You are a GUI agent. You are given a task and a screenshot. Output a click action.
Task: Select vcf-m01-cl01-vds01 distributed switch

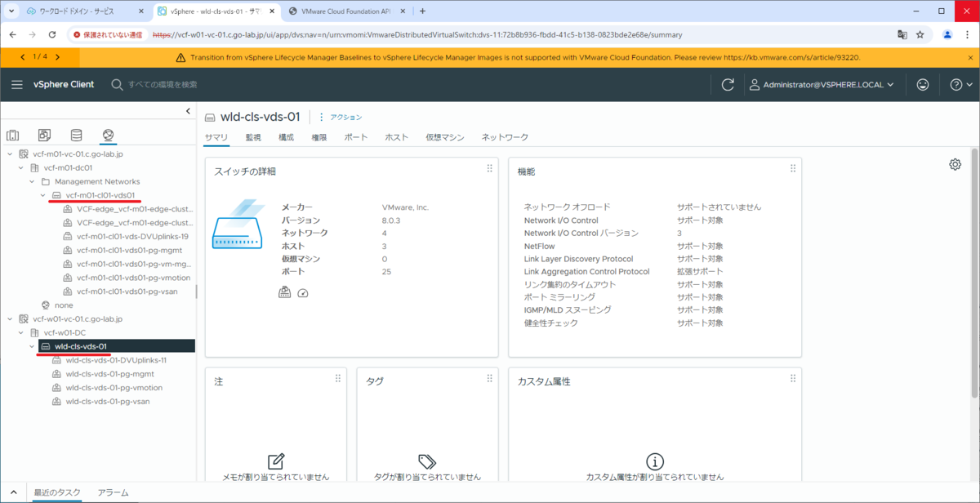100,196
